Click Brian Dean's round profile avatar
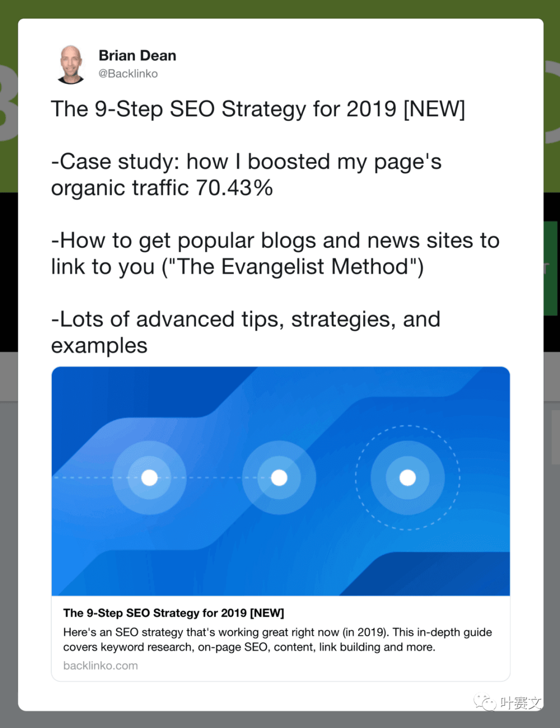The width and height of the screenshot is (560, 728). coord(71,64)
